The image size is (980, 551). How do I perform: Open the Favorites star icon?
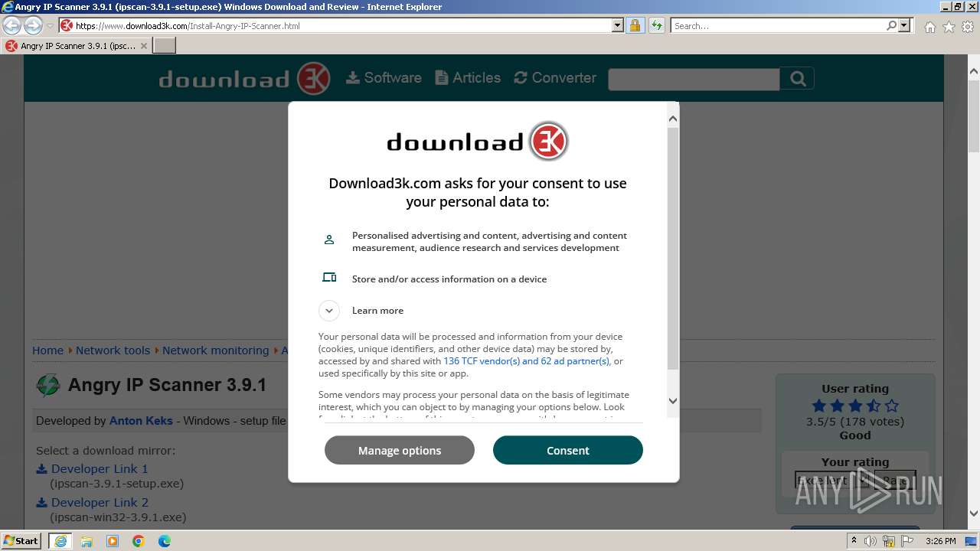pos(949,27)
